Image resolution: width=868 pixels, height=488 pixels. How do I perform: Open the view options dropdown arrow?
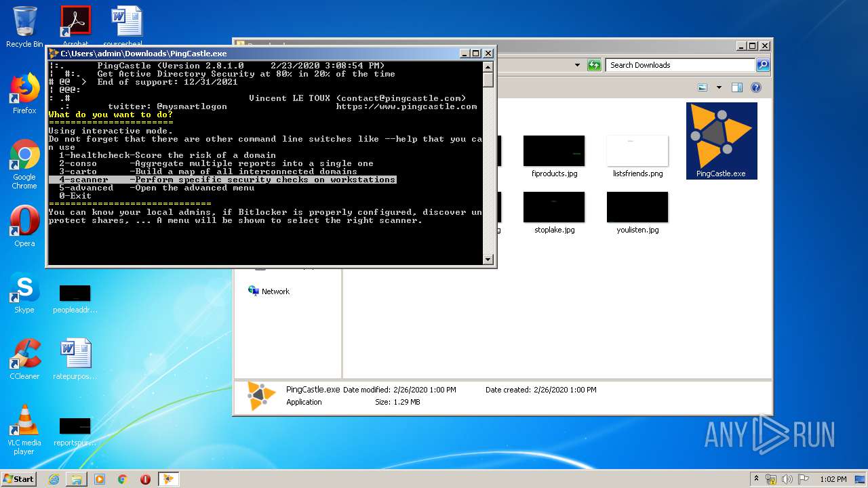719,87
